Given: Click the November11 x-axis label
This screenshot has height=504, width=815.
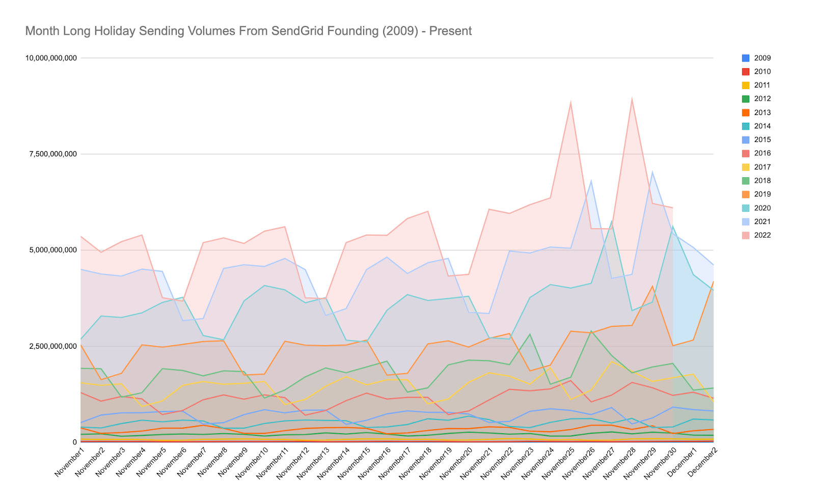Looking at the screenshot, I should click(x=271, y=464).
